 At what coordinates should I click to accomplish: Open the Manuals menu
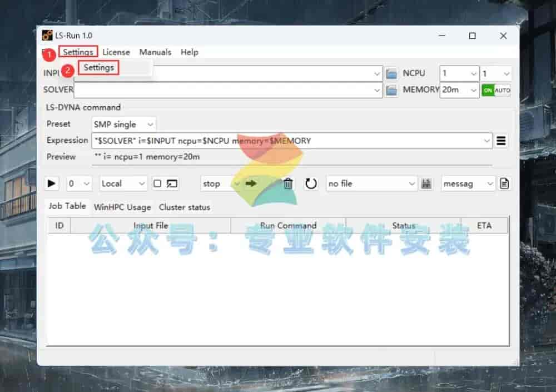tap(155, 52)
